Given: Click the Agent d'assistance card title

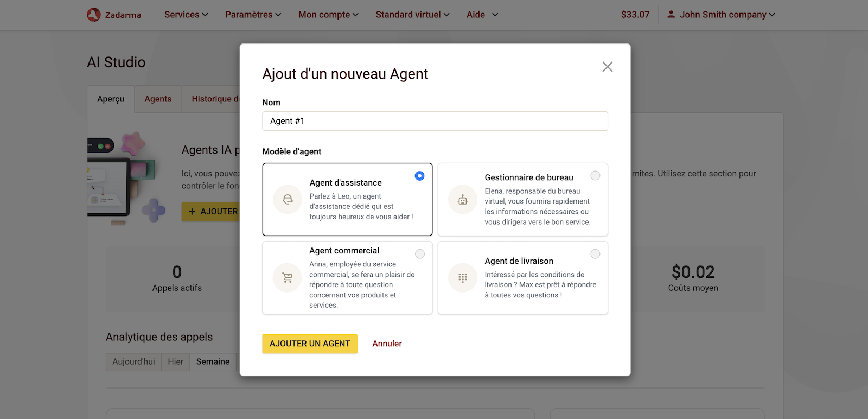Looking at the screenshot, I should pyautogui.click(x=346, y=183).
